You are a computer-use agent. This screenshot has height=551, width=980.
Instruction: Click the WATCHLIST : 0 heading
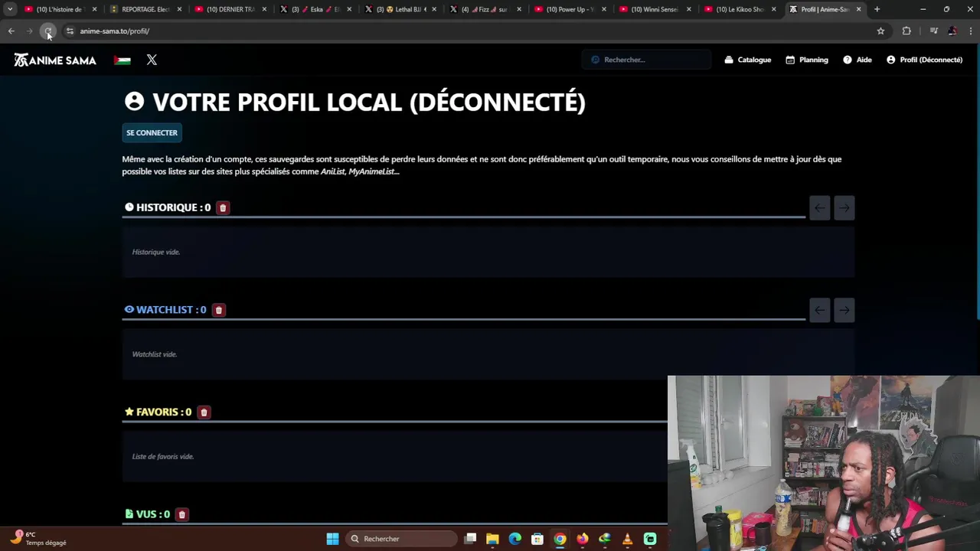tap(165, 310)
